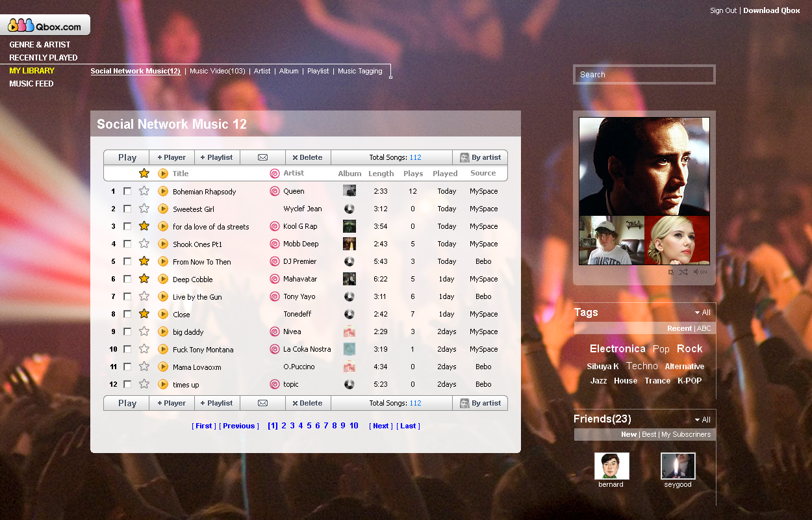Click the pink swirl icon beside Queen
This screenshot has width=812, height=520.
point(275,191)
